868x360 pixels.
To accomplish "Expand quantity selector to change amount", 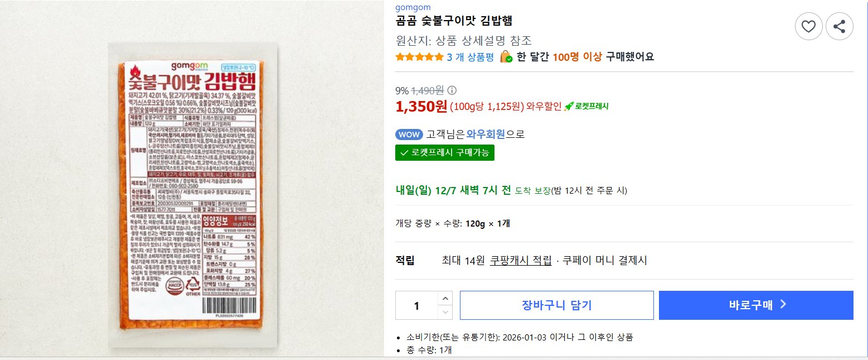I will (444, 305).
